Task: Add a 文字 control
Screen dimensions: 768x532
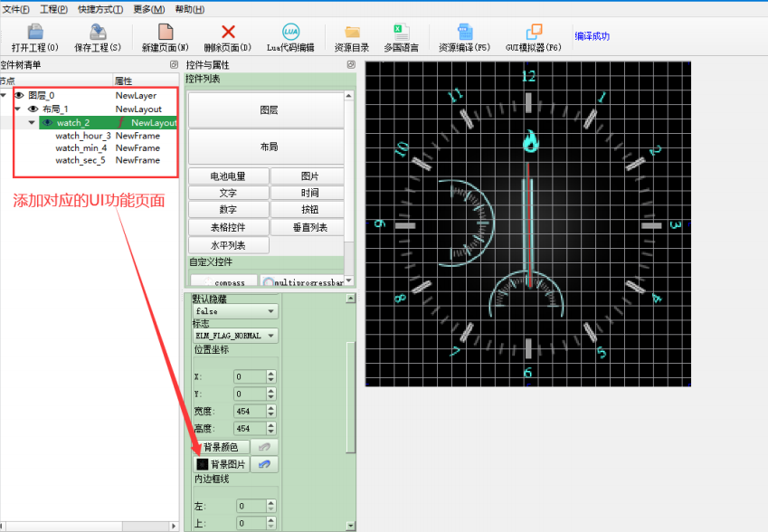Action: tap(229, 193)
